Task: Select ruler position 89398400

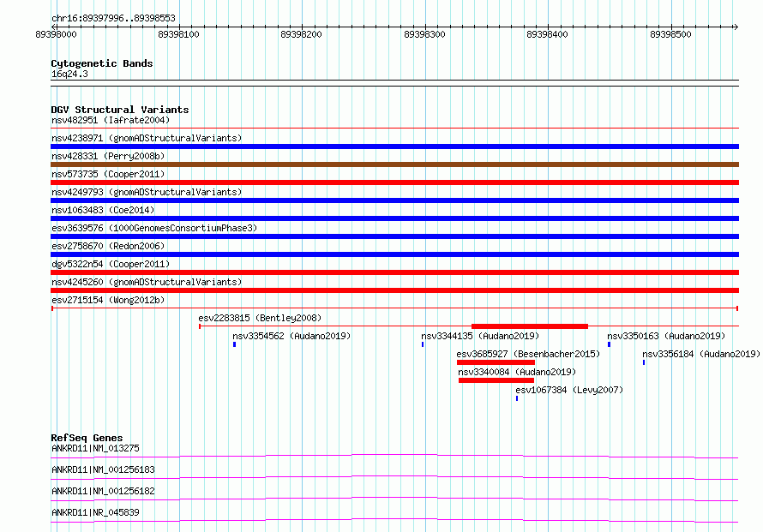Action: [x=548, y=34]
